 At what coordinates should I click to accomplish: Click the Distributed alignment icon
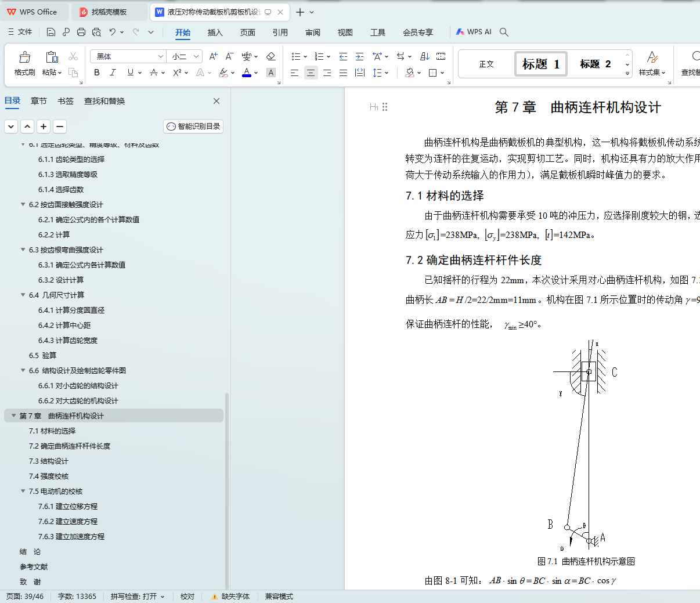(x=360, y=73)
